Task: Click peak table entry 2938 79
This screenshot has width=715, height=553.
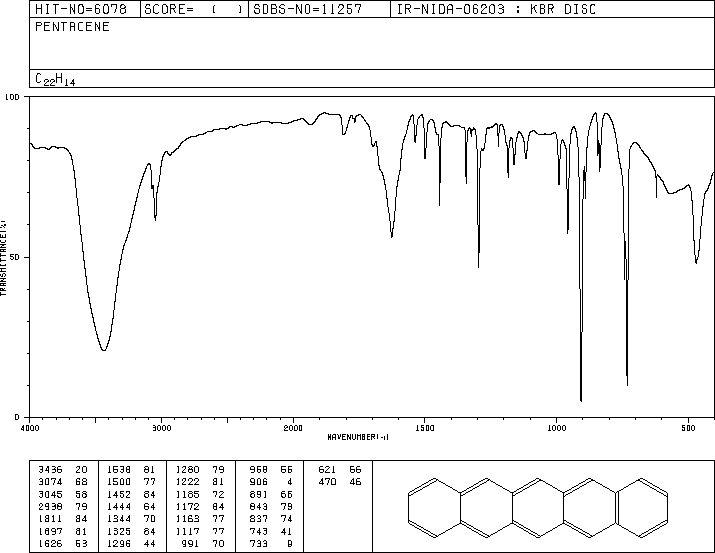Action: point(62,506)
